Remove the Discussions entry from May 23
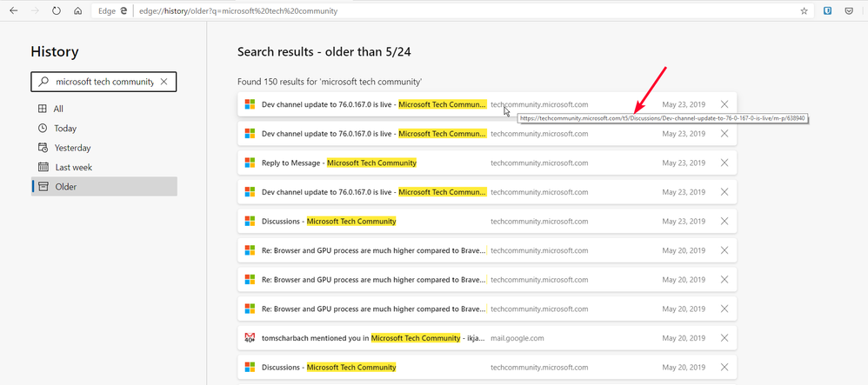The height and width of the screenshot is (385, 868). [x=724, y=221]
